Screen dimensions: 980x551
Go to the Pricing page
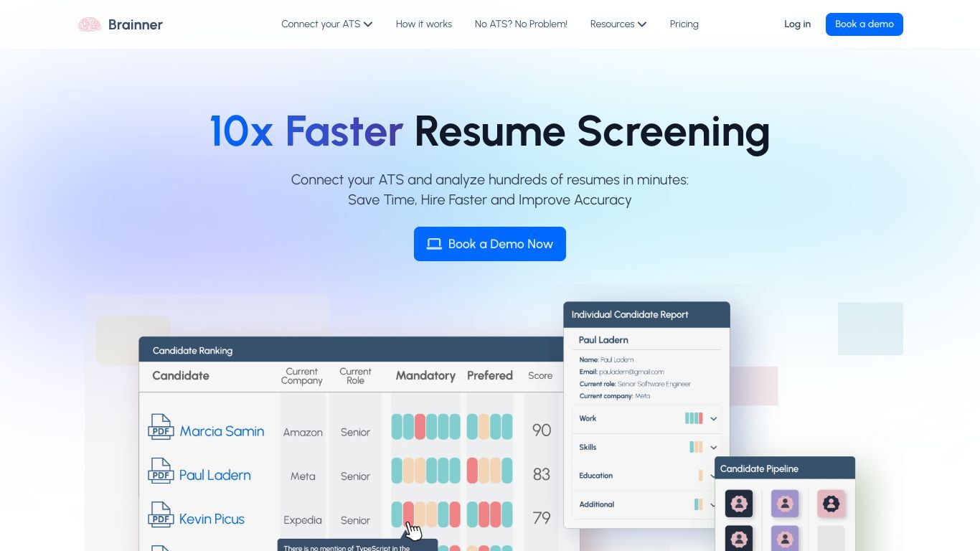[x=684, y=24]
